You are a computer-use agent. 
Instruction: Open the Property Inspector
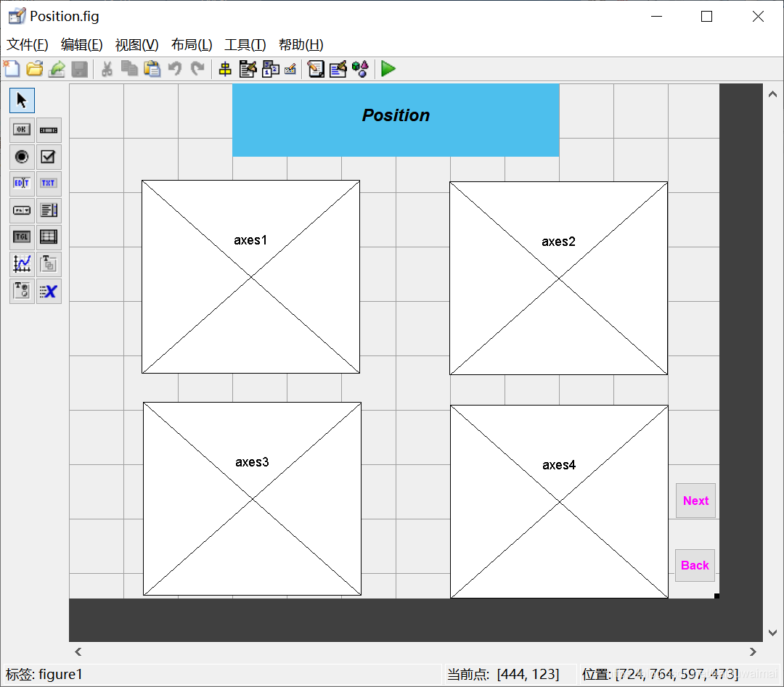coord(338,69)
